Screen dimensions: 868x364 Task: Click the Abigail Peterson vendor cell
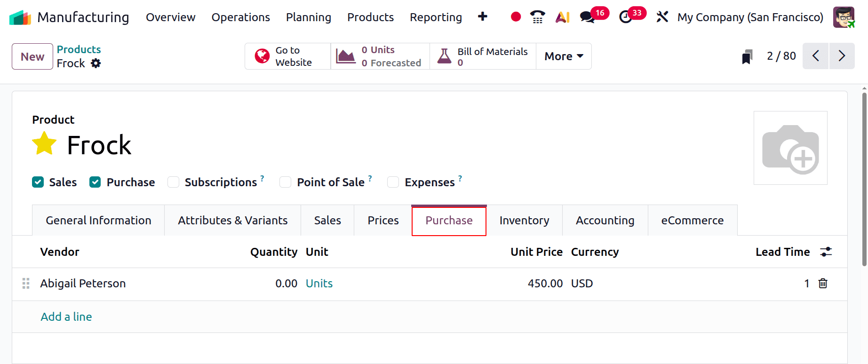coord(83,283)
